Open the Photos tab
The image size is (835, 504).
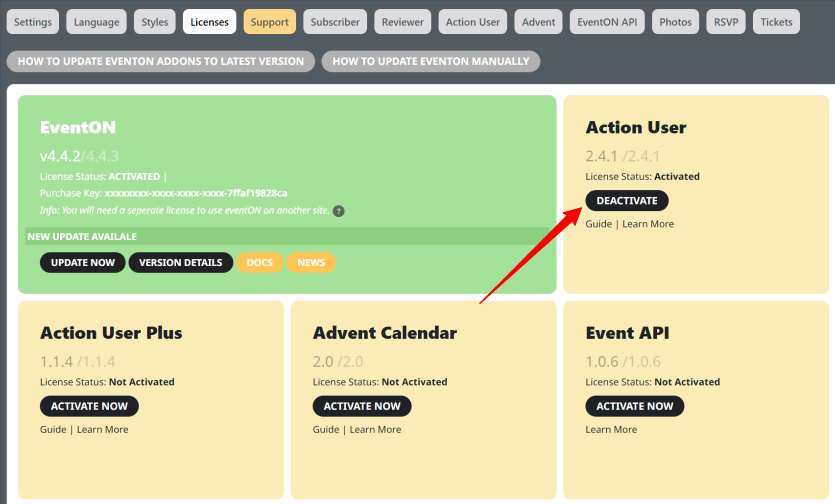coord(675,22)
